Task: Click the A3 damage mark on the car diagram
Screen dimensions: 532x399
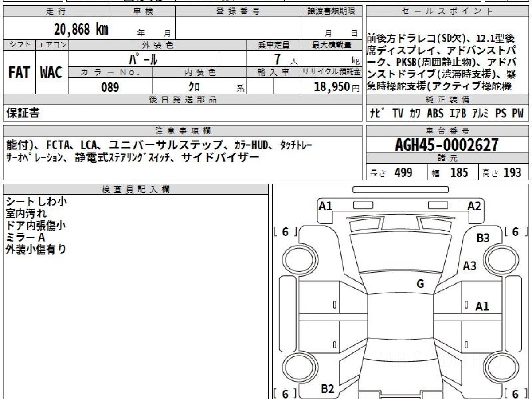Action: [x=469, y=266]
